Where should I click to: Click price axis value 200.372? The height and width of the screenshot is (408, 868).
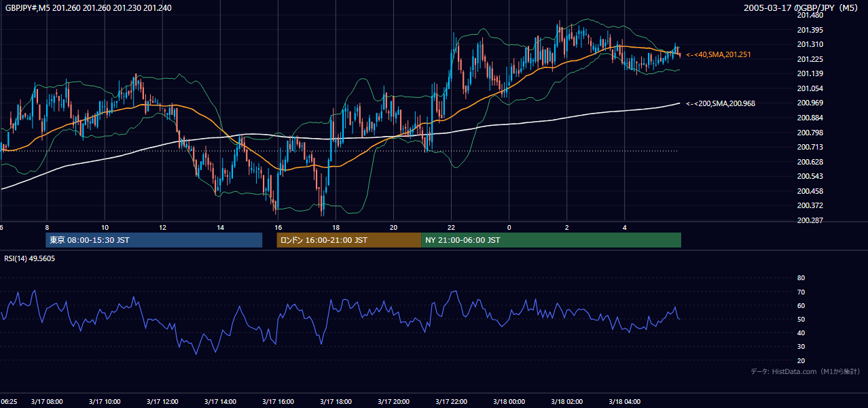point(810,205)
